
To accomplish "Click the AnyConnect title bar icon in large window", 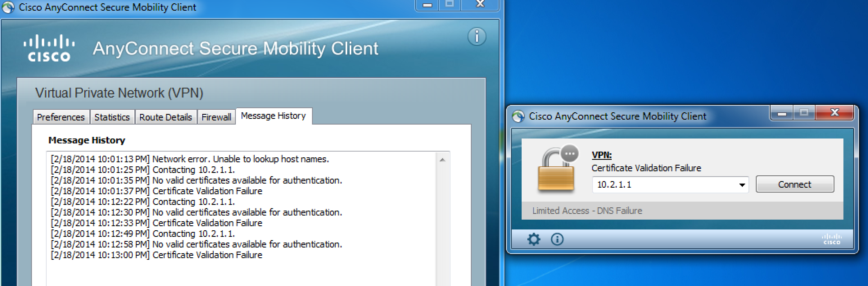I will 8,7.
